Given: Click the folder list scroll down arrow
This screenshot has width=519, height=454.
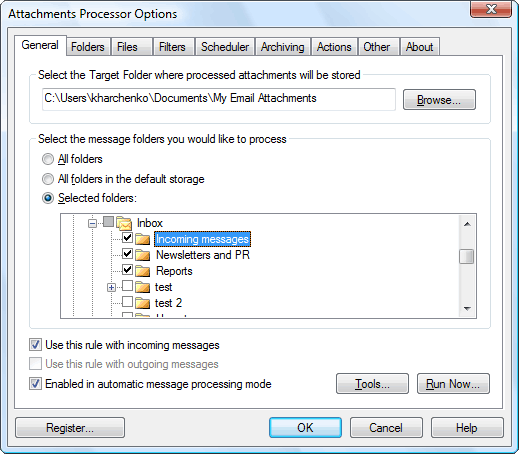Looking at the screenshot, I should [x=467, y=309].
